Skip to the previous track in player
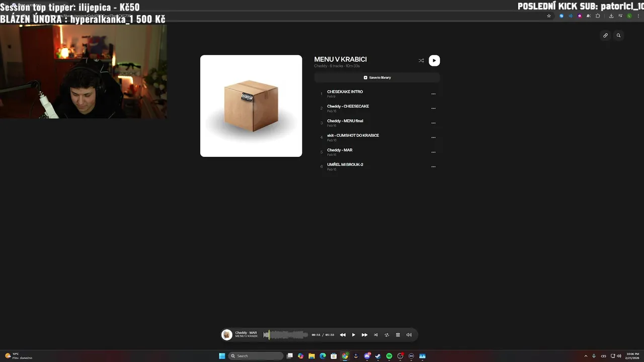This screenshot has width=644, height=362. pyautogui.click(x=343, y=335)
